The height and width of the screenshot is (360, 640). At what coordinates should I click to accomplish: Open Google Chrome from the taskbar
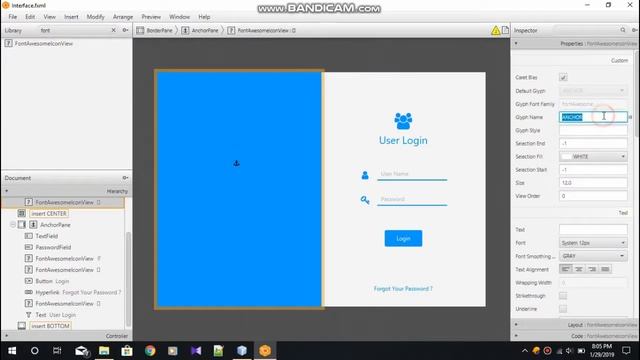click(x=150, y=351)
